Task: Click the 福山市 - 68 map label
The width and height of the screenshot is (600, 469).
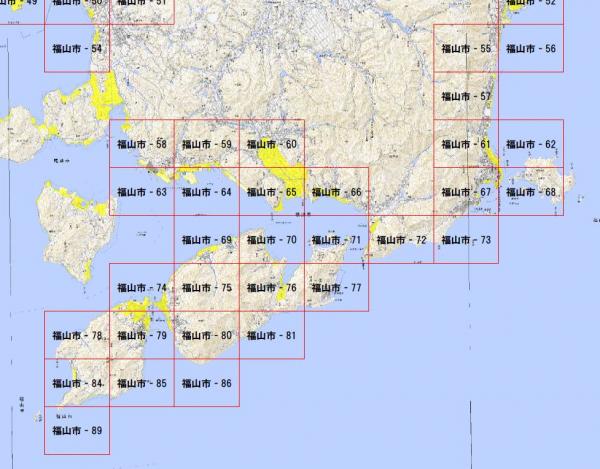Action: (531, 192)
